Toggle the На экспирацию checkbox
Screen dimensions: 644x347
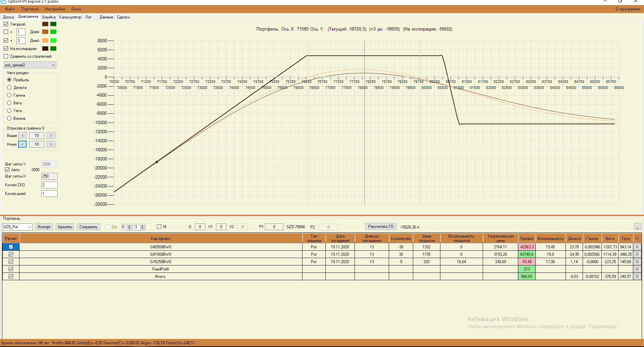6,49
